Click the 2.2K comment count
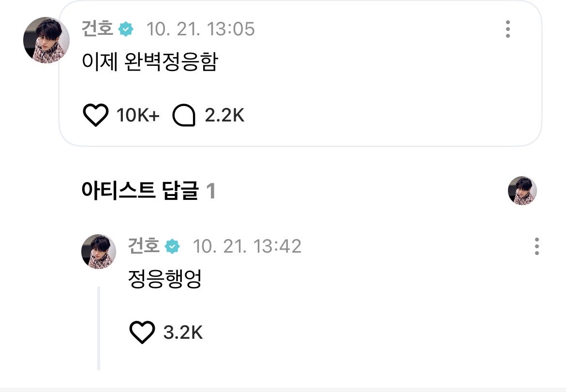 click(x=224, y=116)
